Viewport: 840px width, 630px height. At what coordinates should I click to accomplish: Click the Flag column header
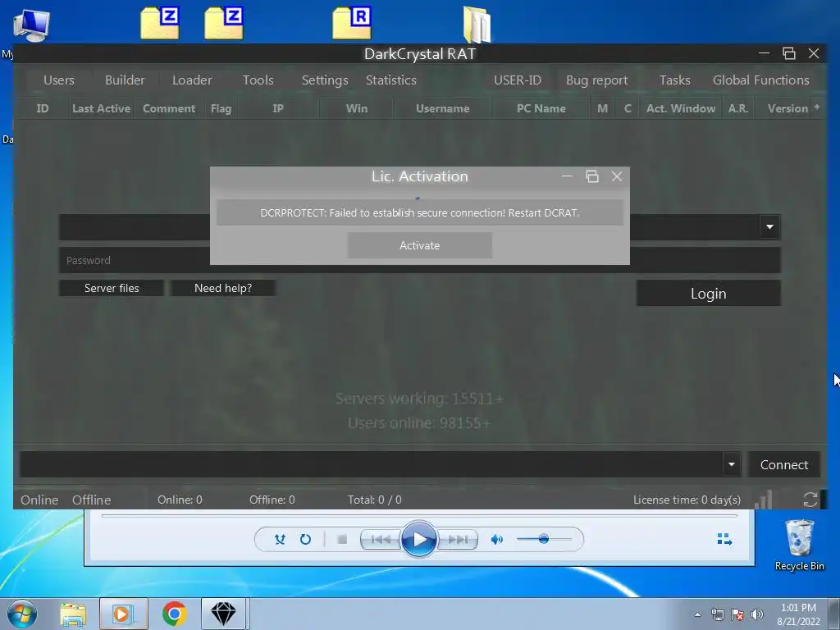[221, 108]
